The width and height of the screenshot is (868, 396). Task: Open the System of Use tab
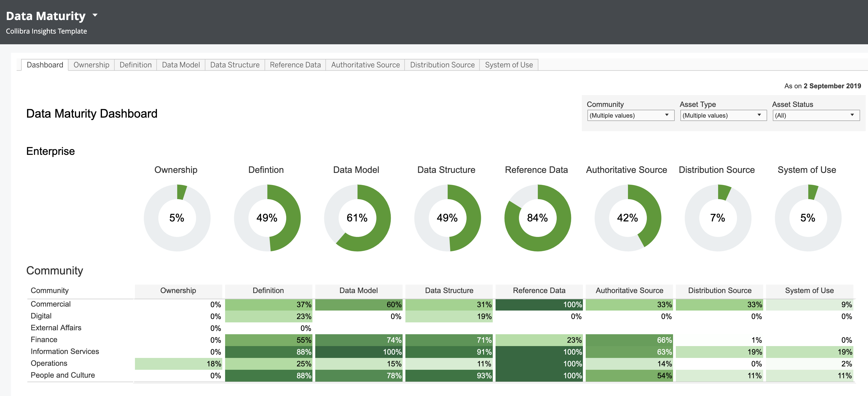pyautogui.click(x=509, y=65)
